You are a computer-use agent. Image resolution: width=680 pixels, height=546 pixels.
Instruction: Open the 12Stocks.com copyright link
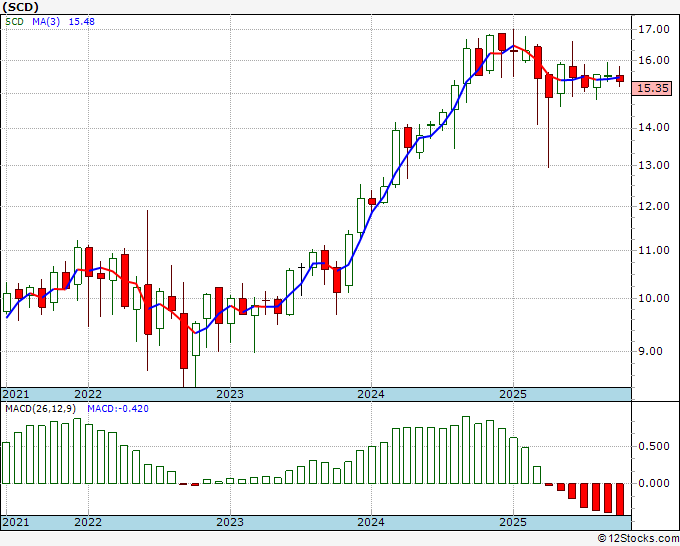point(638,539)
